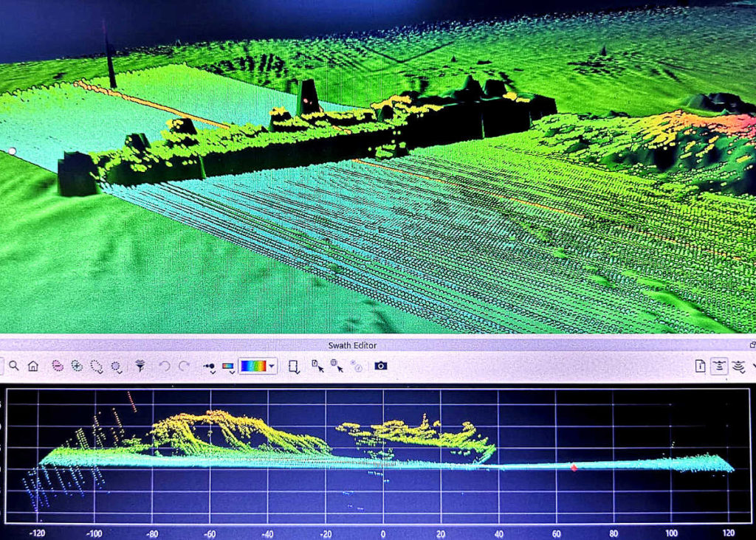Open the multi-swath sonar dropdown
This screenshot has height=540, width=756.
(x=740, y=367)
